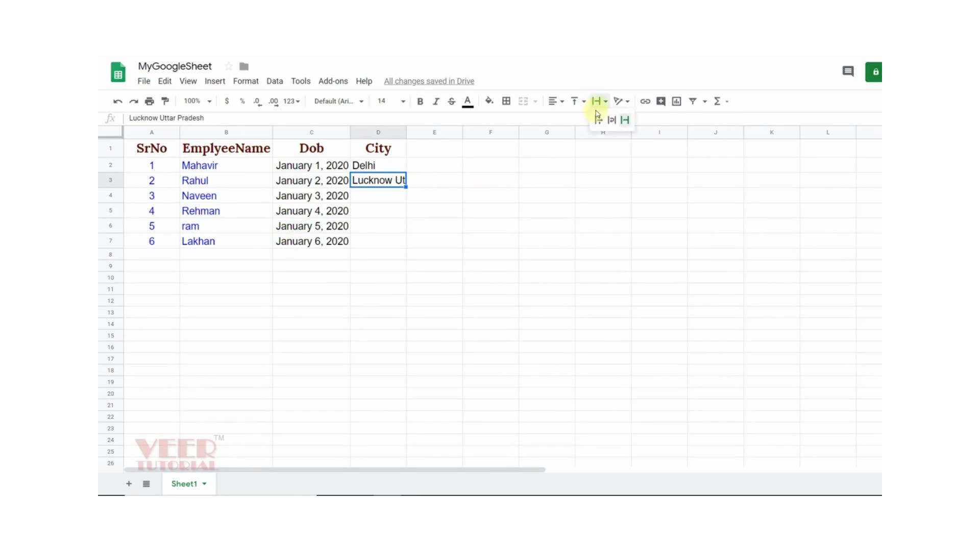Apply percent format to the cell
Viewport: 980px width, 551px height.
click(242, 101)
